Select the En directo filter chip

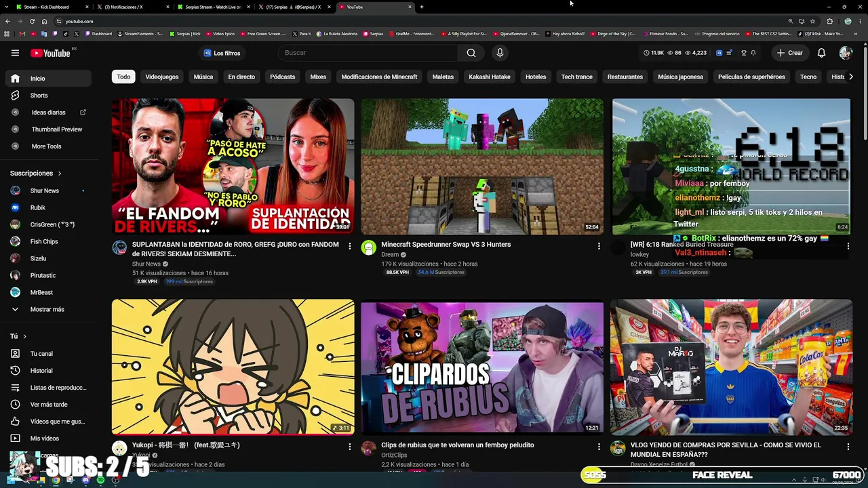coord(241,77)
